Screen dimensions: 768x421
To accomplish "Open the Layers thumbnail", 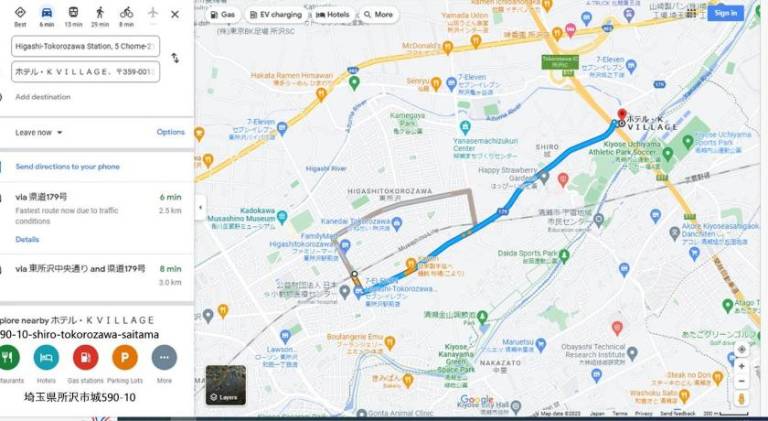I will pos(226,385).
